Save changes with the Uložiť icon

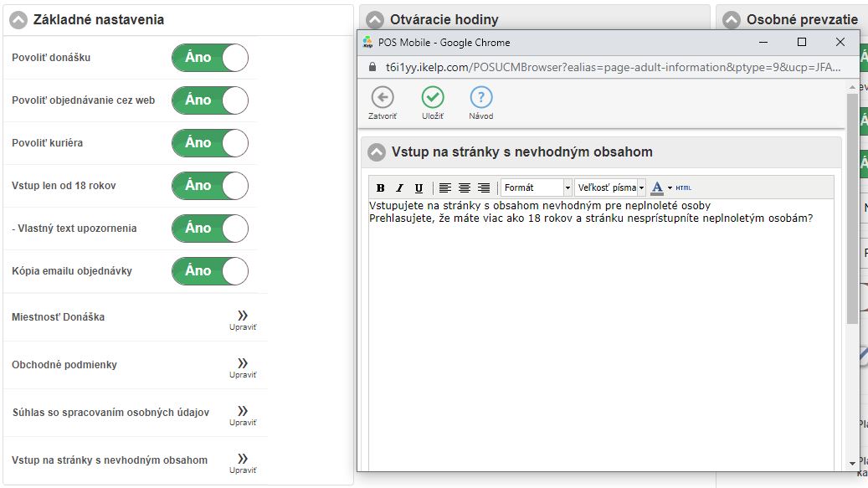(x=433, y=98)
